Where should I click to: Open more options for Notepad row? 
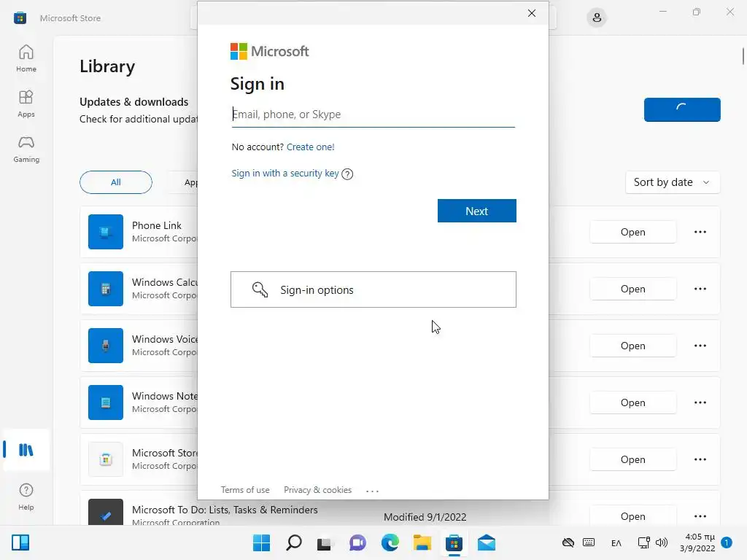(700, 402)
